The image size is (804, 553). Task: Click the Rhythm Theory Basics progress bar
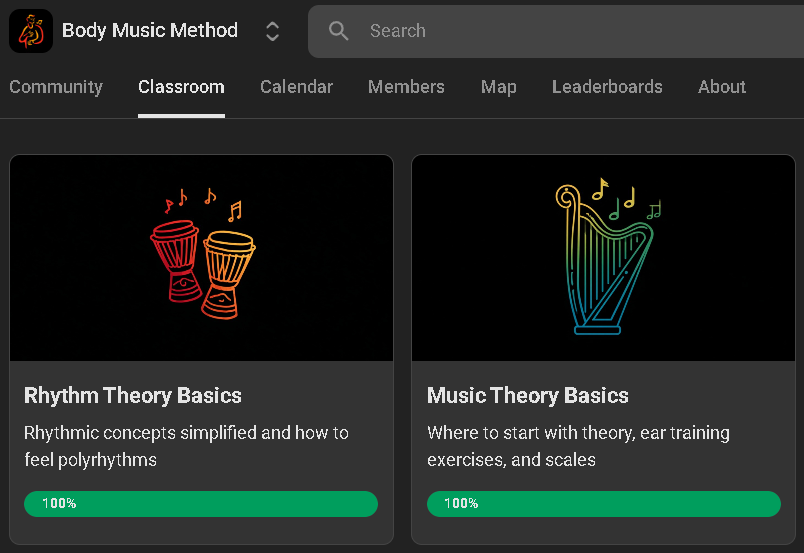201,504
